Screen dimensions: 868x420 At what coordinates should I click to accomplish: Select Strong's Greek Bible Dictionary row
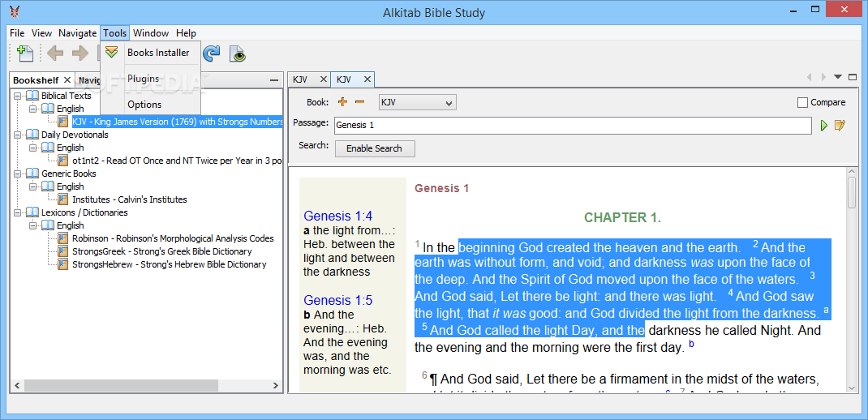(x=161, y=251)
